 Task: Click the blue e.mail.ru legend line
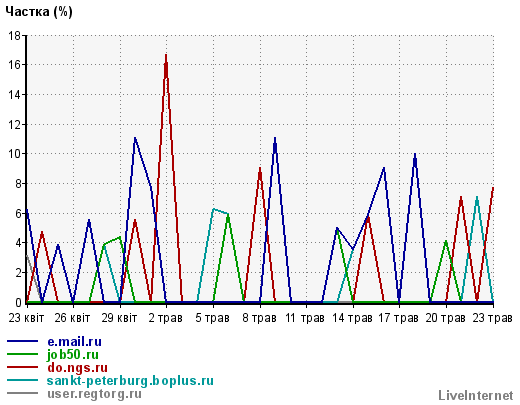point(22,341)
